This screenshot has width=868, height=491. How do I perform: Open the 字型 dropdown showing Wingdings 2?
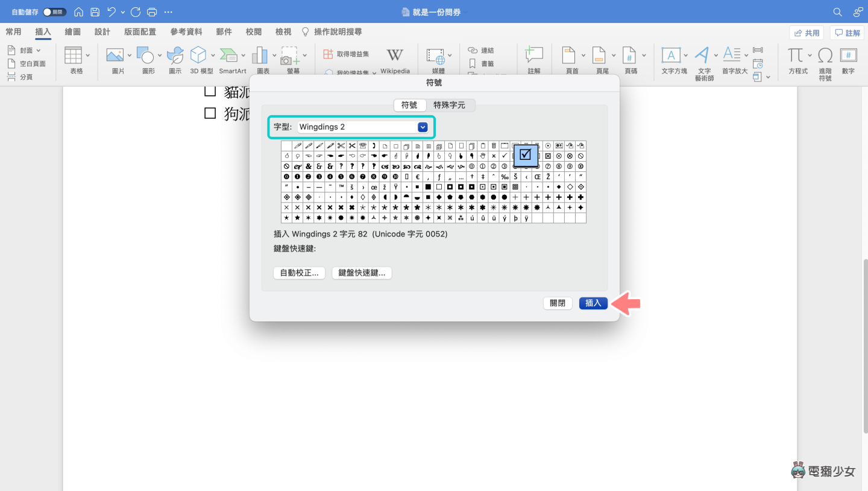(422, 127)
